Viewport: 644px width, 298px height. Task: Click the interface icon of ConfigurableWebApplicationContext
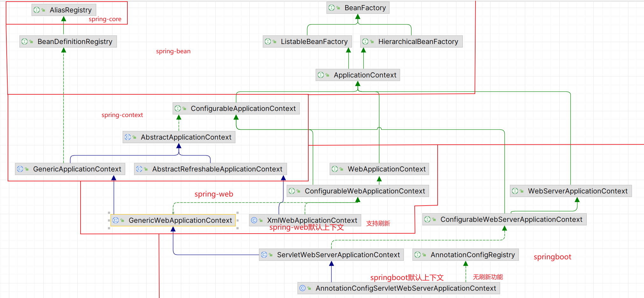(292, 191)
